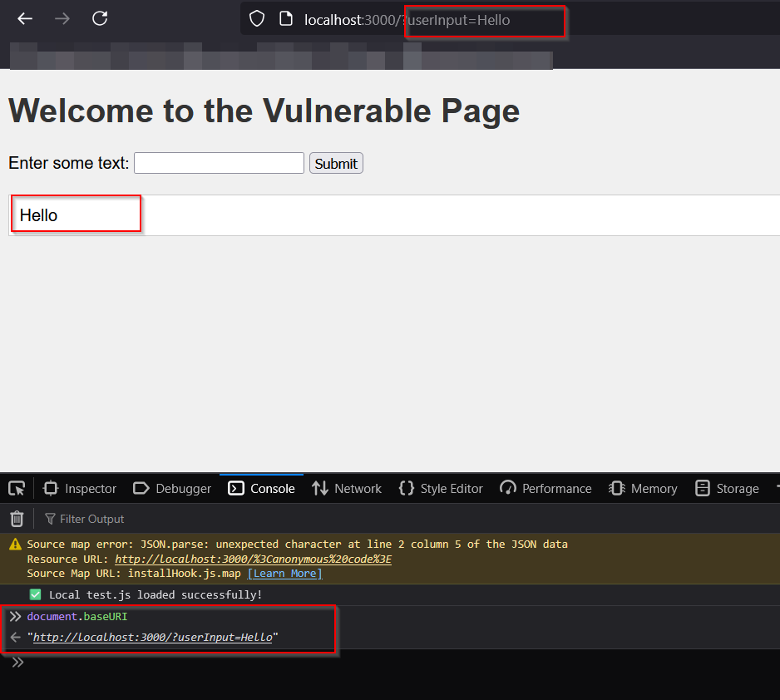
Task: Click the page info document icon
Action: tap(285, 19)
